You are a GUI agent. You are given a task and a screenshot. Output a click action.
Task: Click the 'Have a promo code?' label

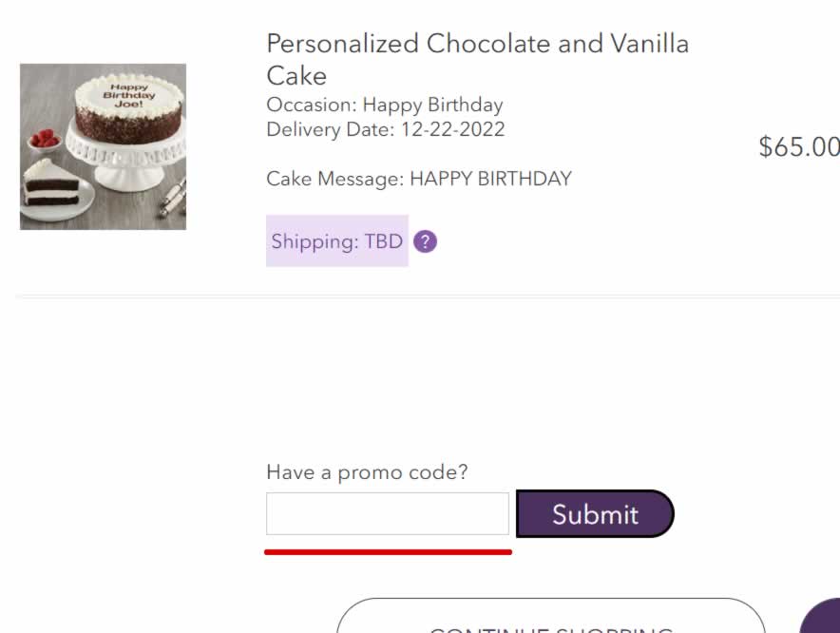367,472
